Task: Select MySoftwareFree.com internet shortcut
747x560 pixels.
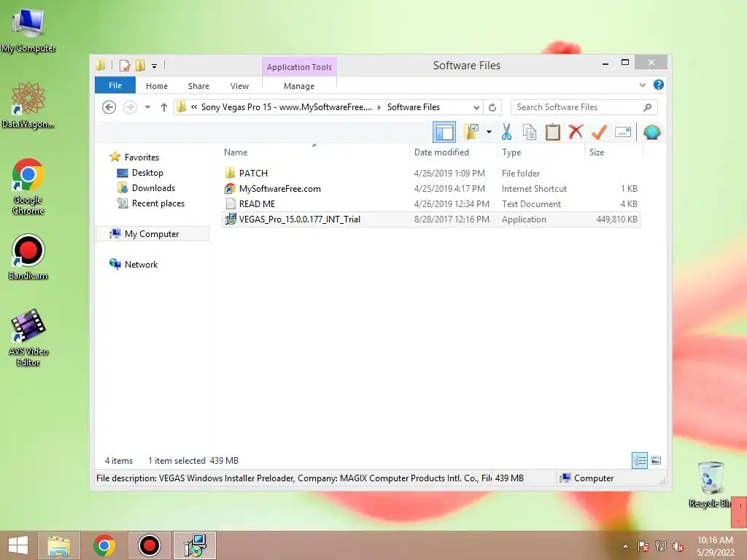Action: pyautogui.click(x=430, y=189)
